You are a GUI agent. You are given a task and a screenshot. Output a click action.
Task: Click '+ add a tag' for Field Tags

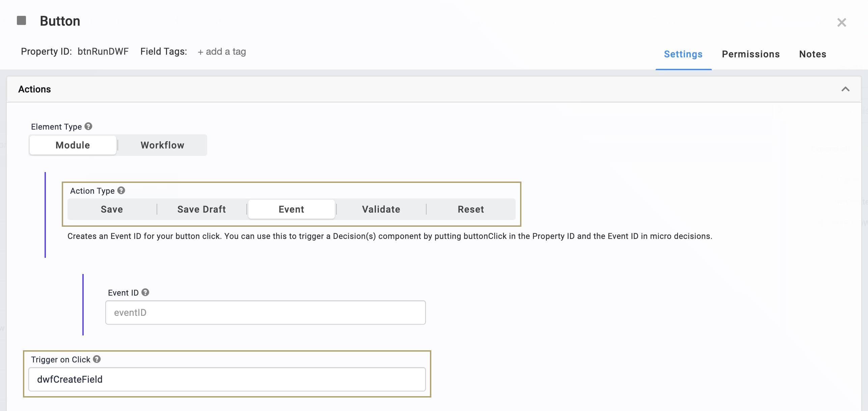click(x=222, y=52)
